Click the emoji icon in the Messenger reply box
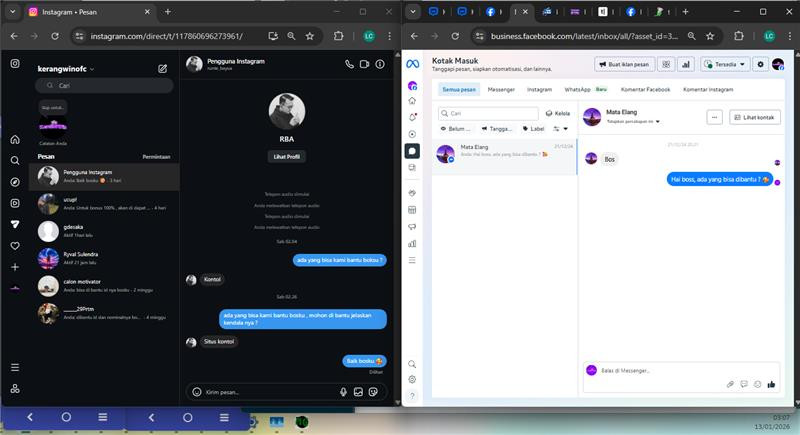This screenshot has width=800, height=435. [757, 384]
